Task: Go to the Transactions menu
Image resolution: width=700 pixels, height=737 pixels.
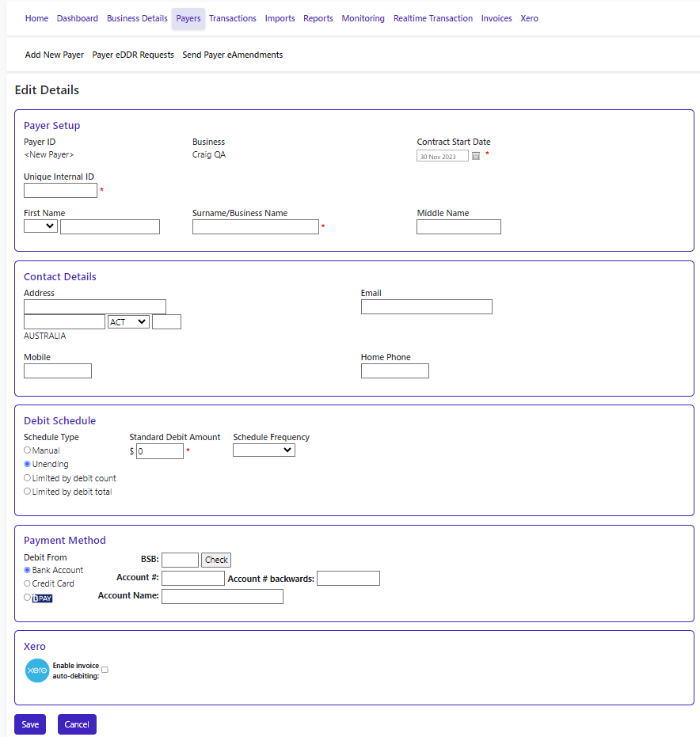Action: (233, 18)
